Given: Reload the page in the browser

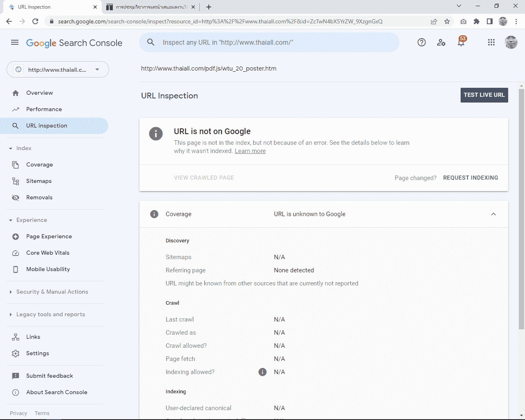Looking at the screenshot, I should point(35,21).
